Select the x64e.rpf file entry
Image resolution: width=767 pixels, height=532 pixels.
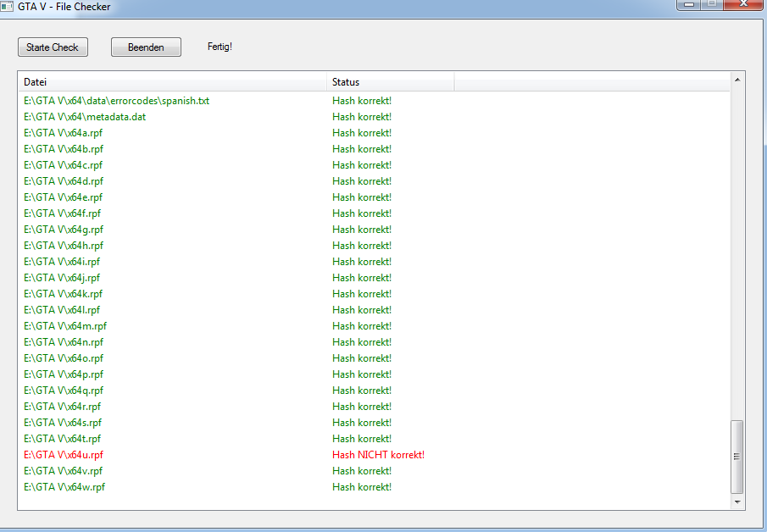pyautogui.click(x=63, y=197)
